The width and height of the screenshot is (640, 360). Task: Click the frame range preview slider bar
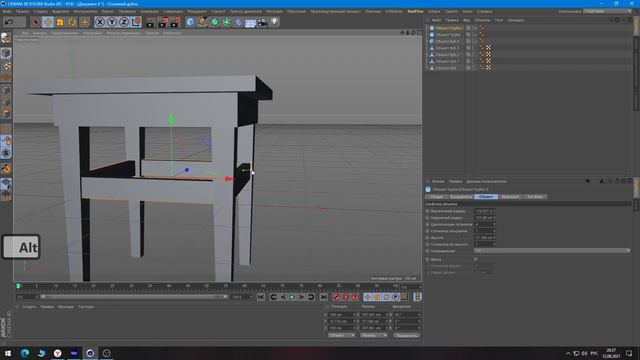pyautogui.click(x=134, y=297)
